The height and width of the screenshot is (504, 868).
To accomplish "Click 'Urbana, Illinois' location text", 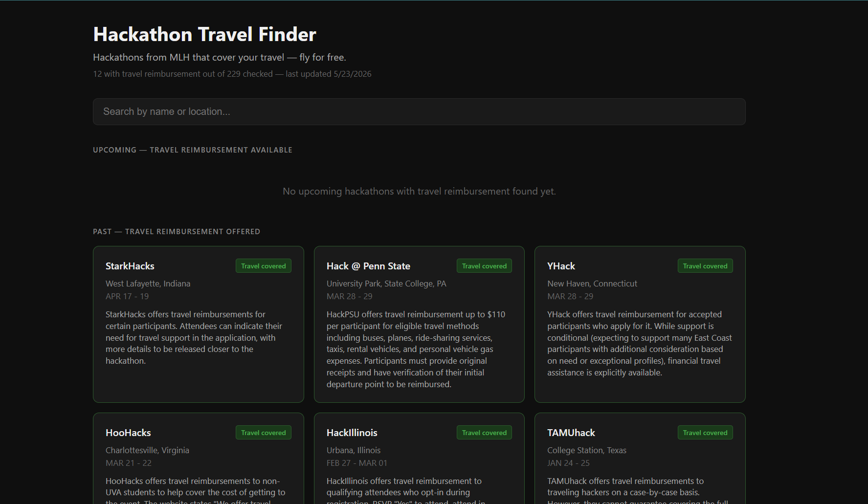I will coord(354,450).
